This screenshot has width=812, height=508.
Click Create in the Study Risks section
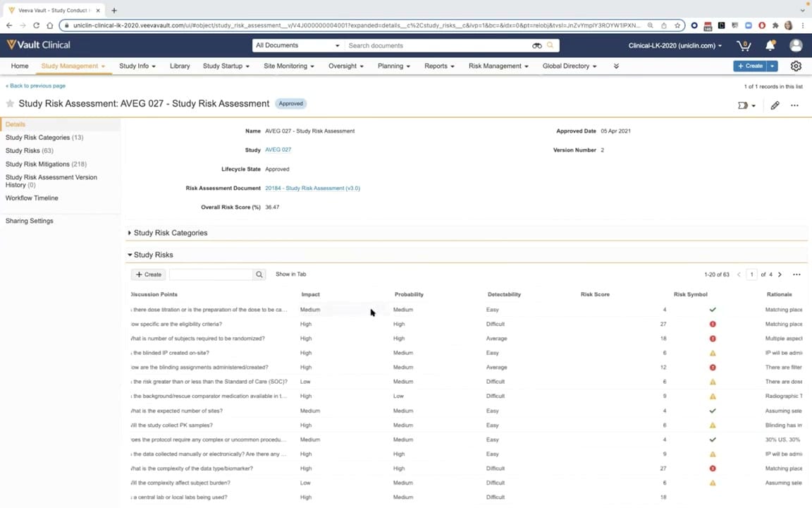[x=148, y=274]
